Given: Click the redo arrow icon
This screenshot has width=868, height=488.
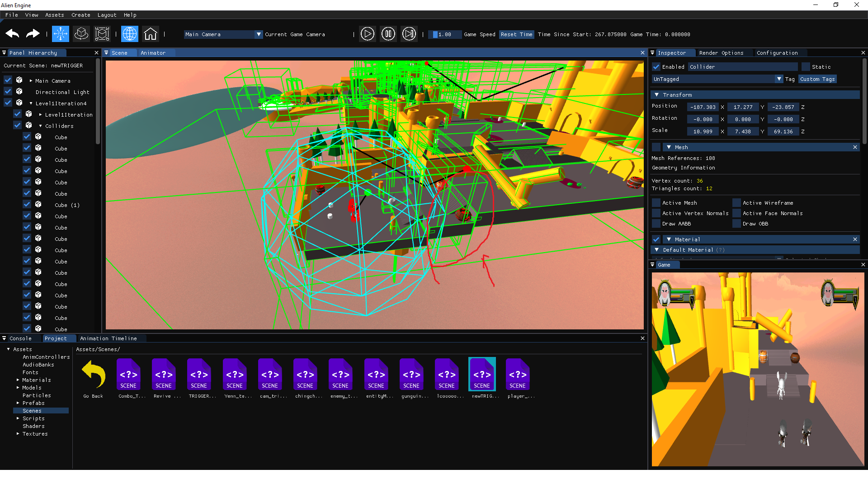Looking at the screenshot, I should [x=33, y=34].
